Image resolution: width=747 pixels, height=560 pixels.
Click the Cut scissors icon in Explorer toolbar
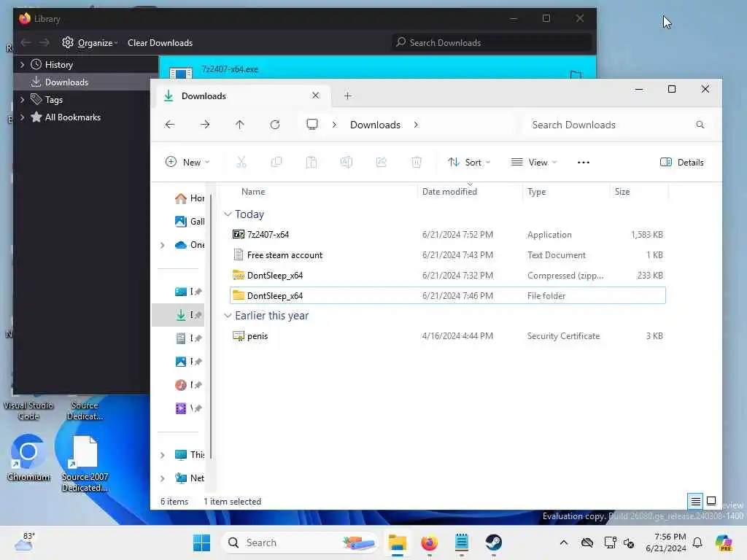pos(241,163)
